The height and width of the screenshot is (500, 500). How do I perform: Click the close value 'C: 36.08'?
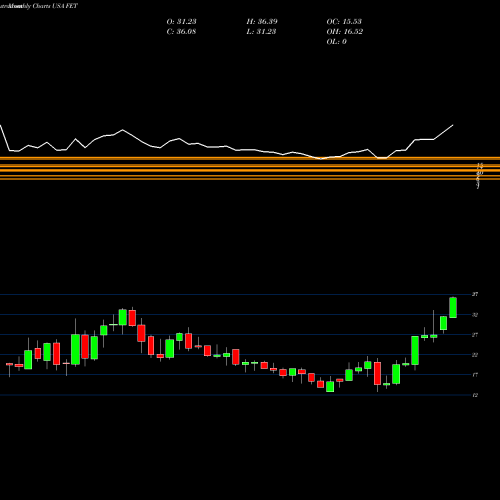181,32
